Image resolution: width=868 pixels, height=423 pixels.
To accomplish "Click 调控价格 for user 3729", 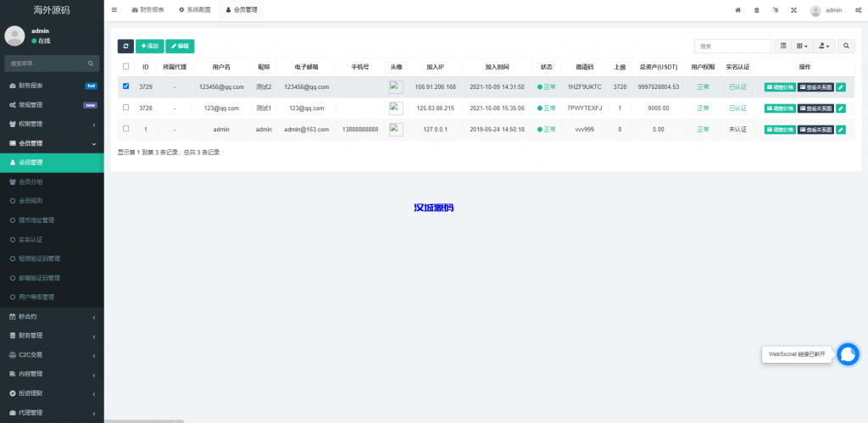I will pos(780,87).
